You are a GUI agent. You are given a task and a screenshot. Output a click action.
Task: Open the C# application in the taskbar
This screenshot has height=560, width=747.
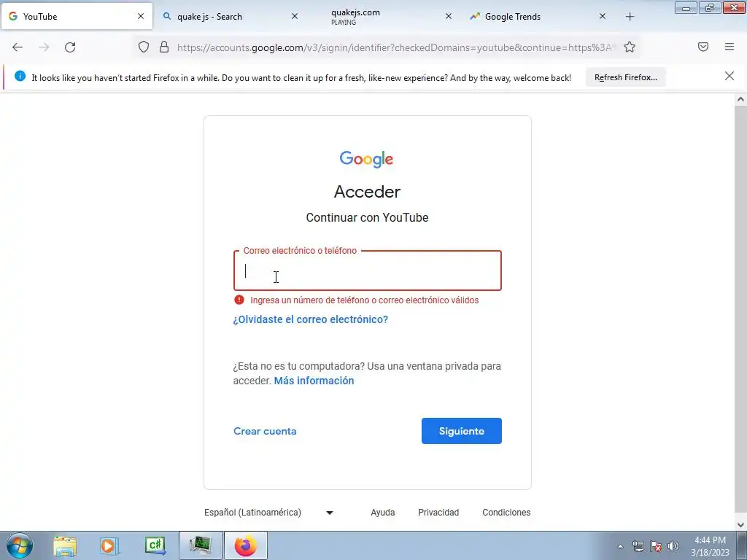tap(155, 546)
